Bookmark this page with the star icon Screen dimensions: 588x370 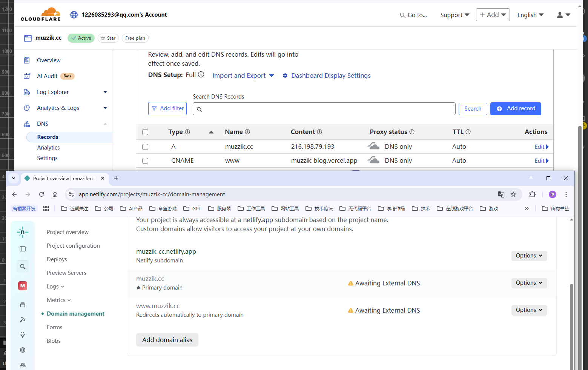coord(513,194)
